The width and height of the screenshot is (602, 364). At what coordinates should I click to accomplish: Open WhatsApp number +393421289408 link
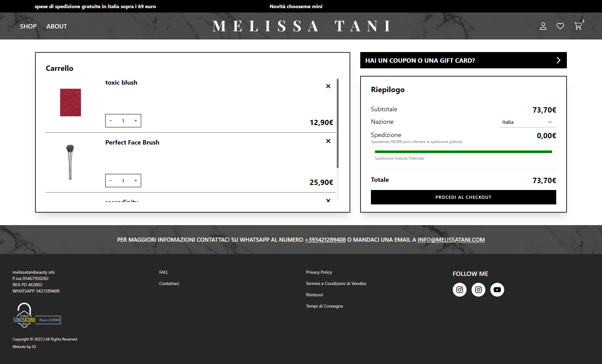pos(325,240)
